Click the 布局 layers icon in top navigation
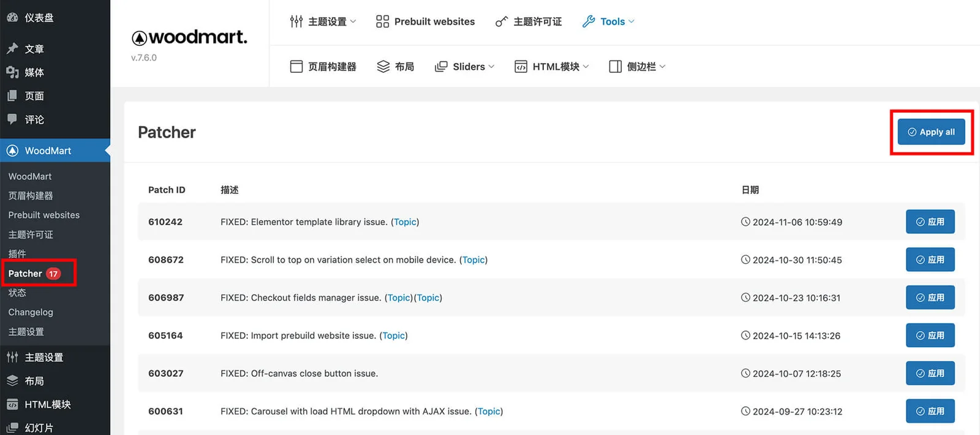Image resolution: width=980 pixels, height=435 pixels. 383,67
